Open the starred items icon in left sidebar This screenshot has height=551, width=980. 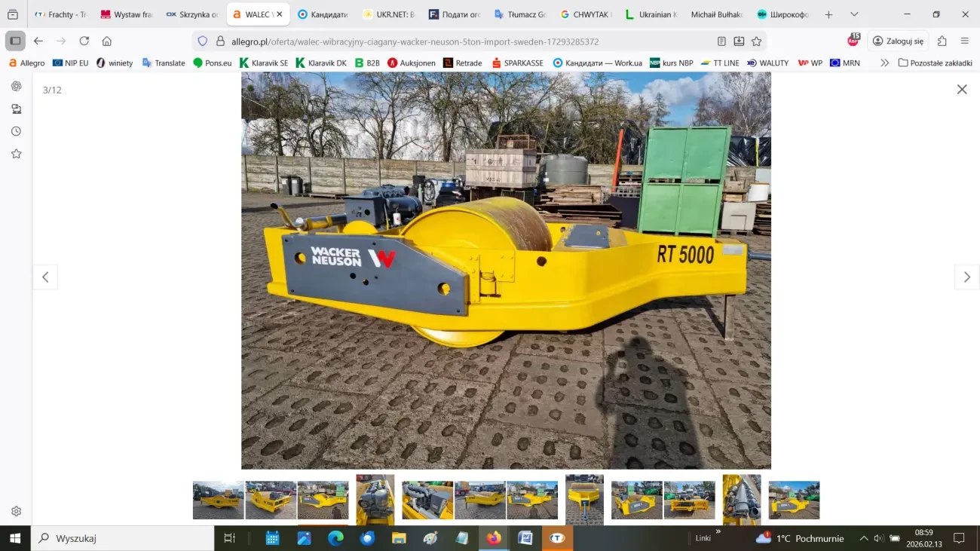pyautogui.click(x=16, y=153)
